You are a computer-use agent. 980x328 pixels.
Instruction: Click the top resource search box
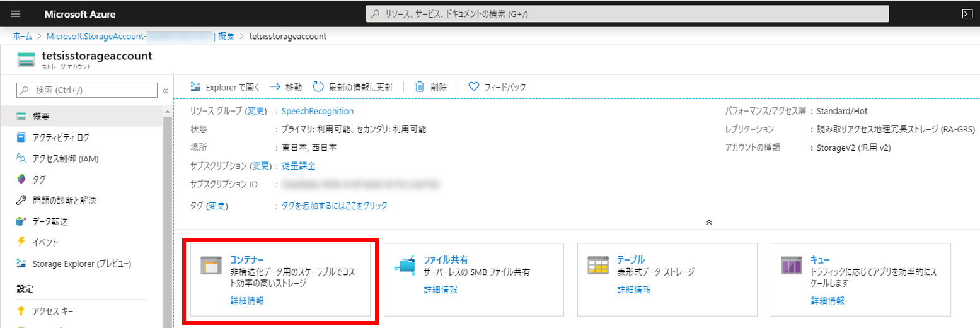pyautogui.click(x=627, y=14)
